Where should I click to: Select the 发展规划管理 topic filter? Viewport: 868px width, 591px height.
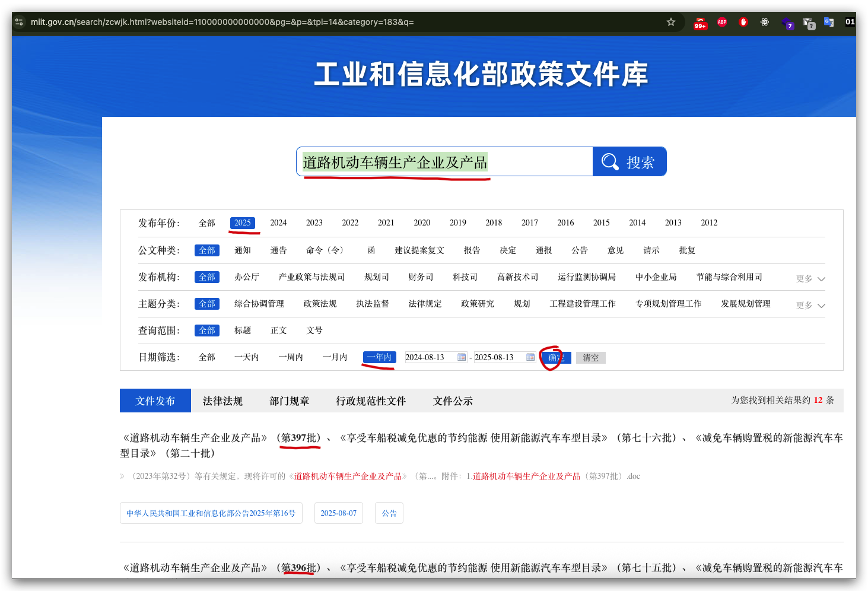click(x=746, y=304)
